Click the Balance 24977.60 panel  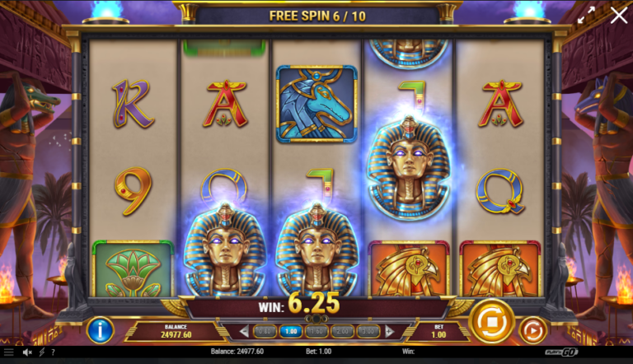[x=176, y=331]
